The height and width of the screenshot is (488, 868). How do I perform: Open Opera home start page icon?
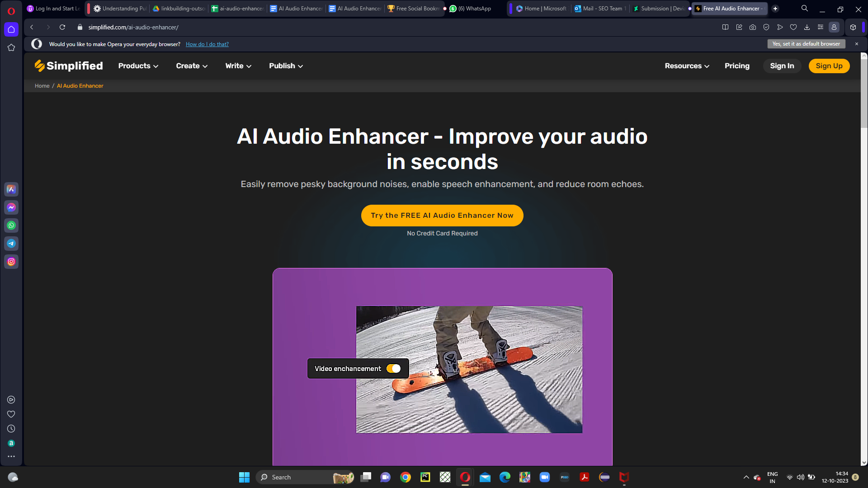point(11,29)
